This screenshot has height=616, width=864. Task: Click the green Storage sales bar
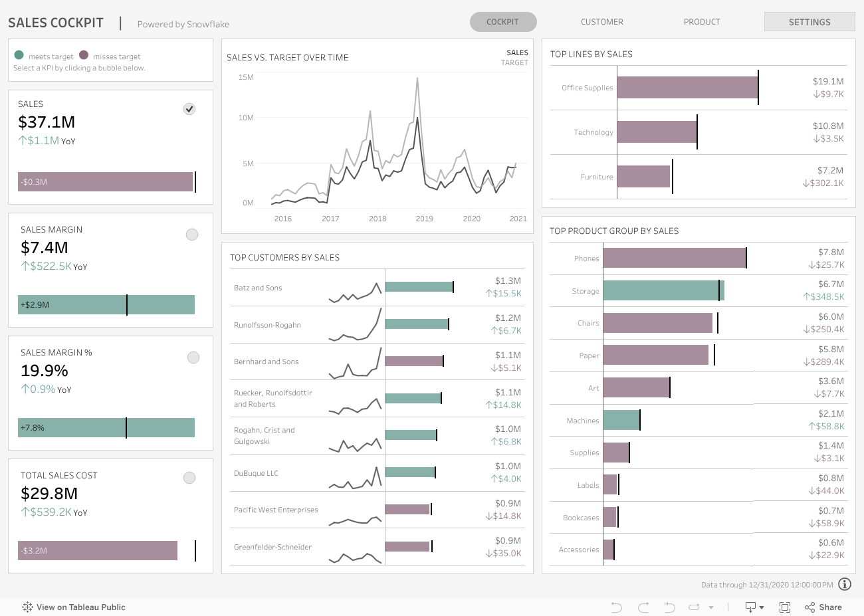(661, 291)
